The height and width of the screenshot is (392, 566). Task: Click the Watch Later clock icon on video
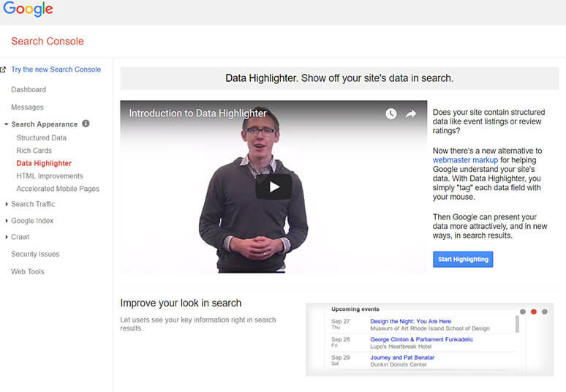pos(391,113)
